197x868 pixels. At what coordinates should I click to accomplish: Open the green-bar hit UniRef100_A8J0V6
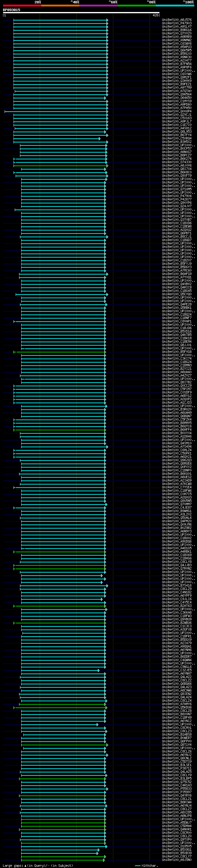[x=177, y=165]
